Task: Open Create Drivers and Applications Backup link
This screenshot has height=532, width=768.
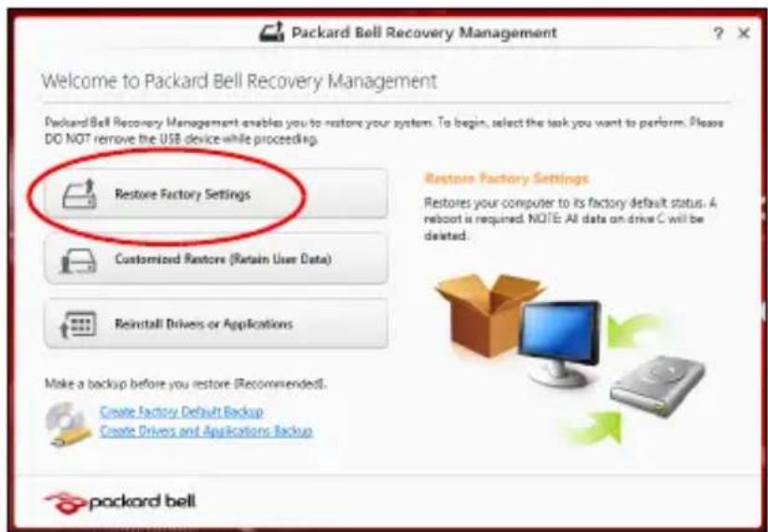Action: pos(206,430)
